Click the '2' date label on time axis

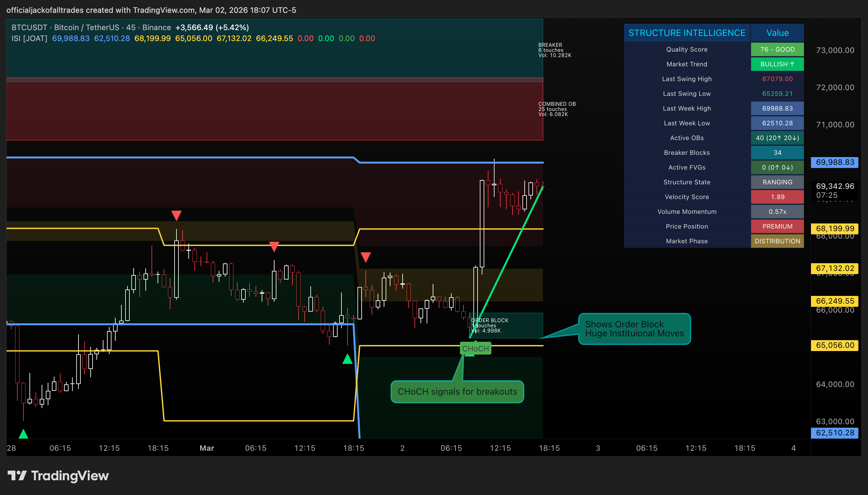click(x=402, y=448)
